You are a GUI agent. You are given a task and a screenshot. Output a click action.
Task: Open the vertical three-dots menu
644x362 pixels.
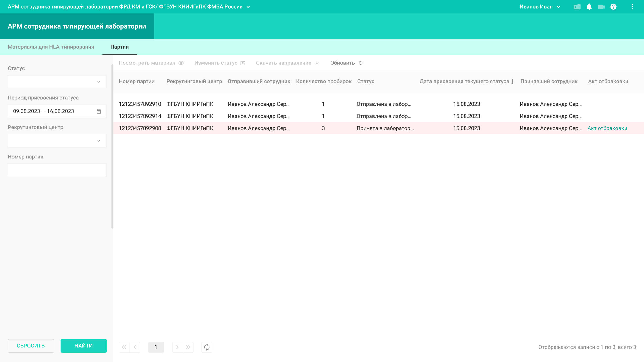coord(632,7)
